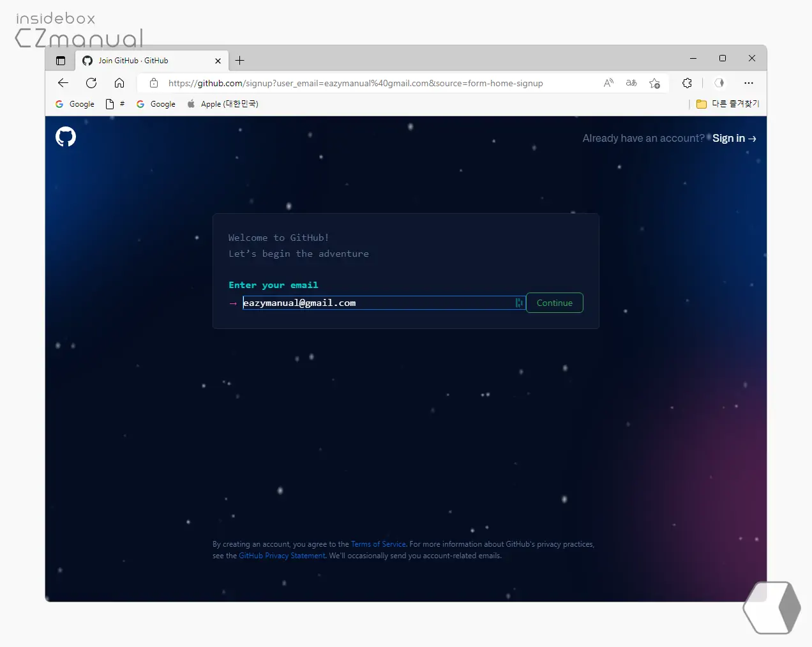Click the Sign in link
The width and height of the screenshot is (812, 647).
tap(734, 139)
